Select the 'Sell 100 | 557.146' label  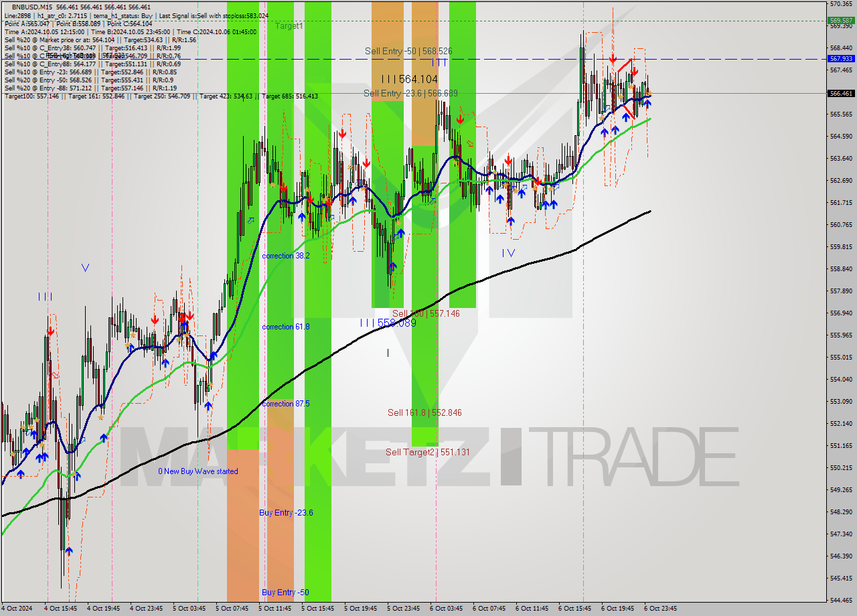tap(426, 313)
